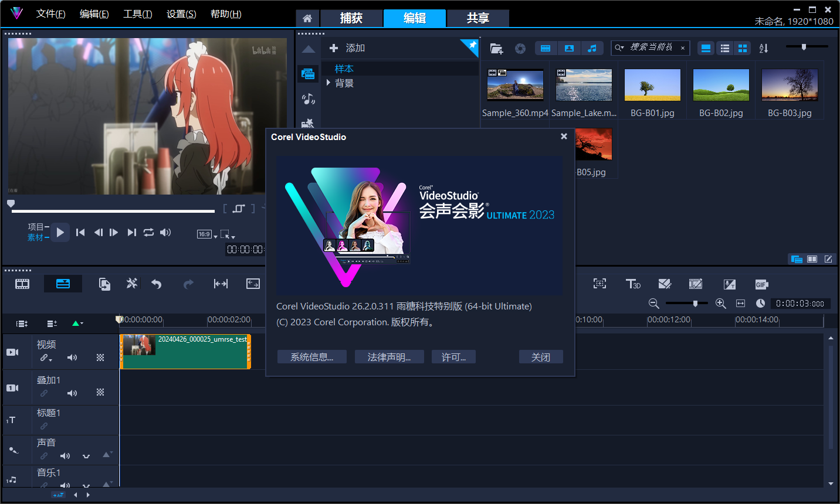This screenshot has width=840, height=504.
Task: Open the 设置(S) menu
Action: coord(181,14)
